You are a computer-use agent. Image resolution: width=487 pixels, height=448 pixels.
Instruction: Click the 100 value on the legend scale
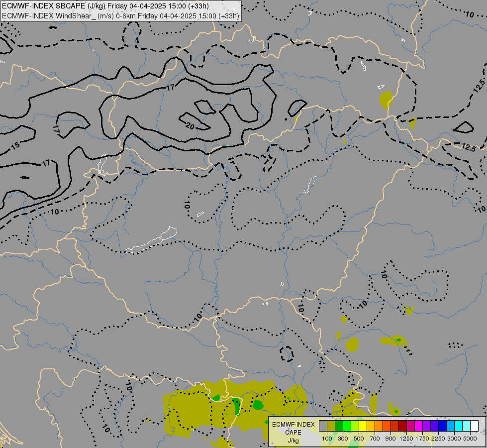[327, 439]
